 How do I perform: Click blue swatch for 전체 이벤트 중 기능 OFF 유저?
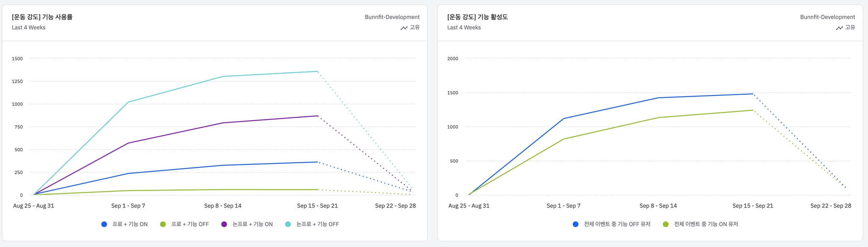[576, 224]
